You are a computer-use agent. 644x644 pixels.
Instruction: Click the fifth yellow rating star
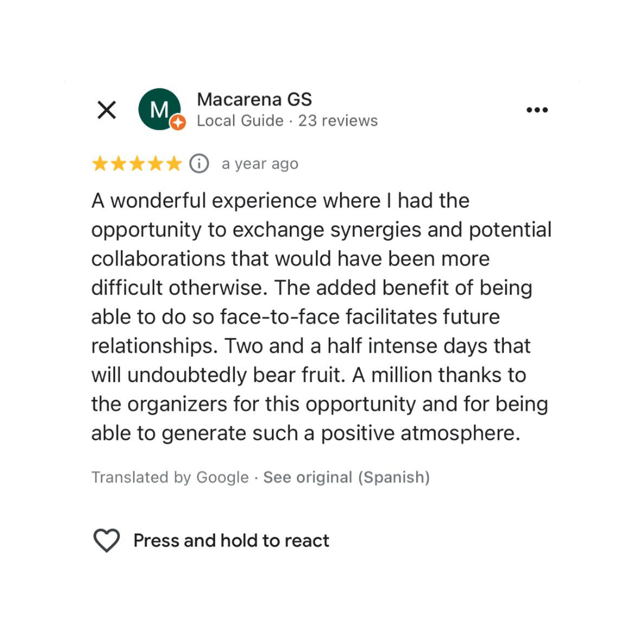point(174,164)
